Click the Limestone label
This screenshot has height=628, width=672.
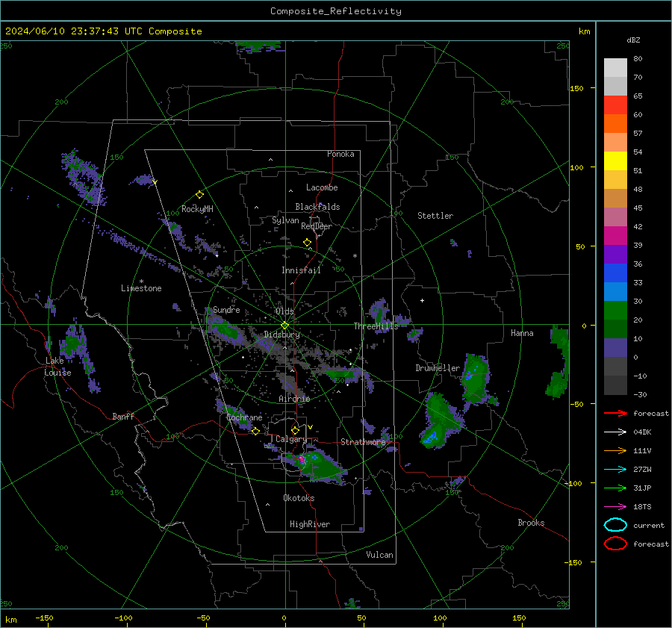tap(141, 288)
